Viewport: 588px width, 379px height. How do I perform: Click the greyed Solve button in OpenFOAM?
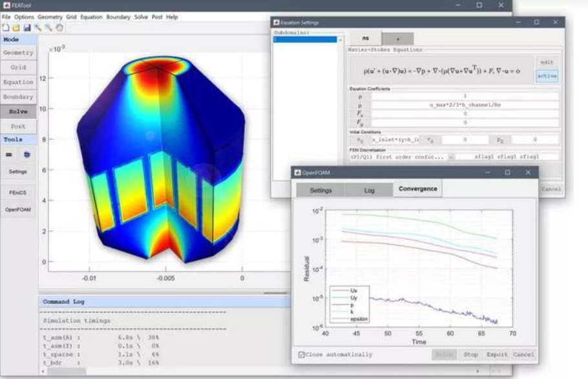[444, 354]
